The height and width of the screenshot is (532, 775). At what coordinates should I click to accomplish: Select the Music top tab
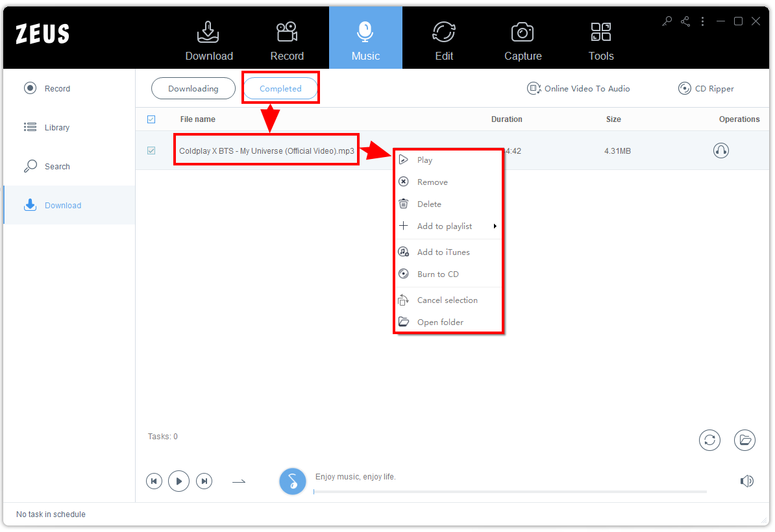[x=365, y=38]
